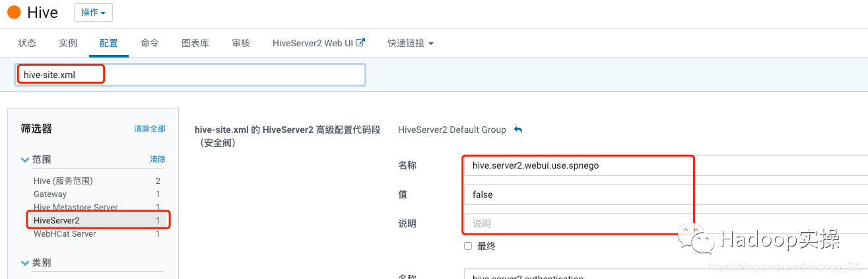This screenshot has width=868, height=279.
Task: Click the 说明 description input field
Action: point(665,223)
